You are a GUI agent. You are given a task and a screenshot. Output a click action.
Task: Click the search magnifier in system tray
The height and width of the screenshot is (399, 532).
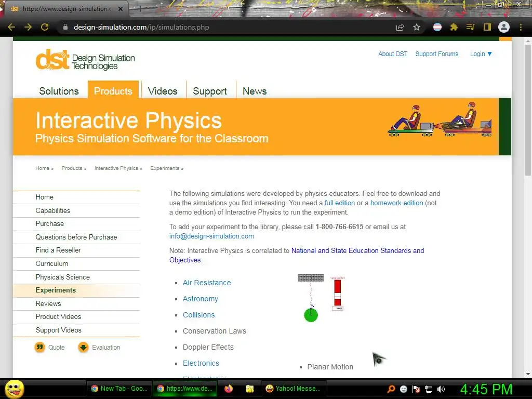[x=391, y=389]
